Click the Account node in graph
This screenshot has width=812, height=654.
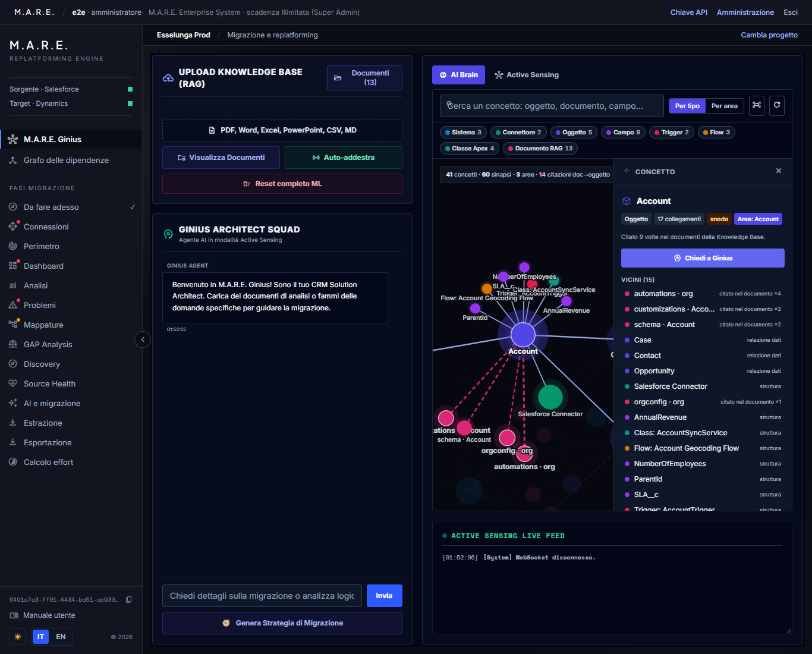pyautogui.click(x=523, y=335)
